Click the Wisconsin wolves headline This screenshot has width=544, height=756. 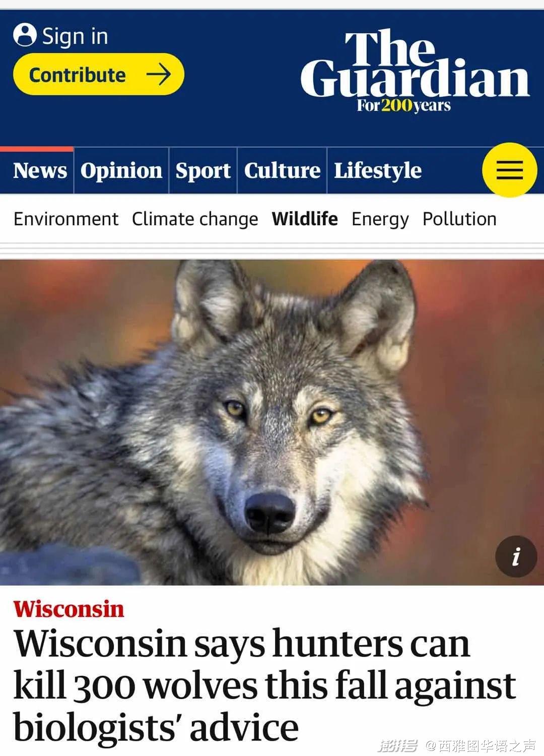pos(265,685)
